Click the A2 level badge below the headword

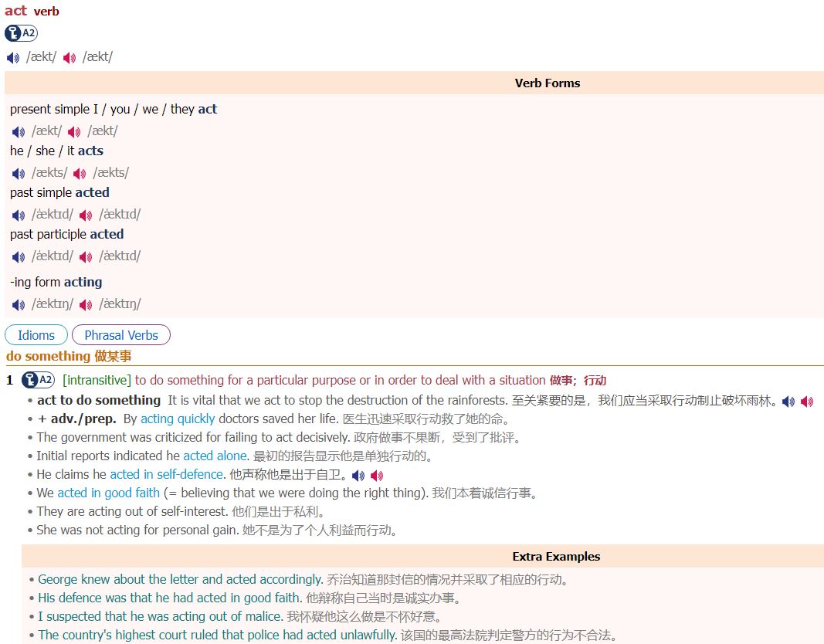[21, 33]
